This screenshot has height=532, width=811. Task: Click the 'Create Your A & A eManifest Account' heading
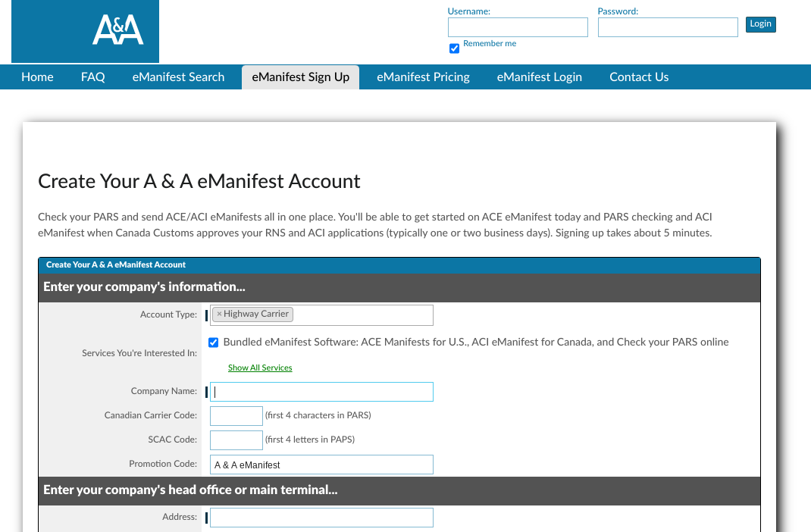[199, 181]
